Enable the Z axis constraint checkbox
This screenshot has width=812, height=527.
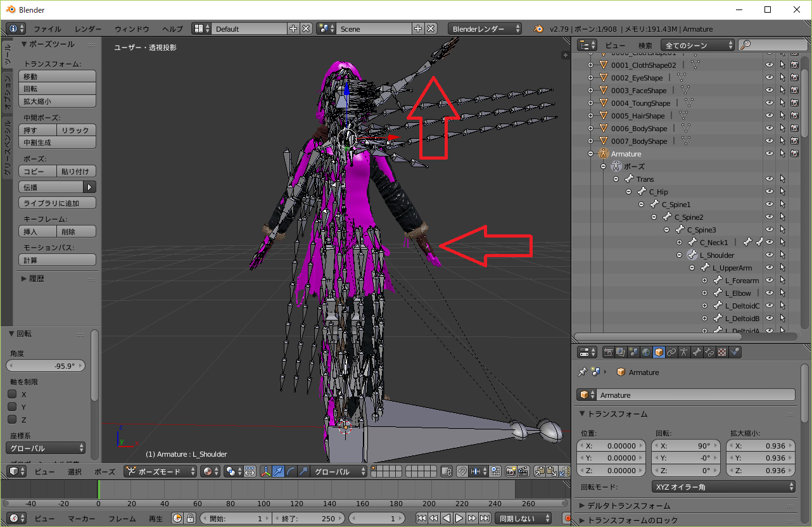[x=12, y=419]
